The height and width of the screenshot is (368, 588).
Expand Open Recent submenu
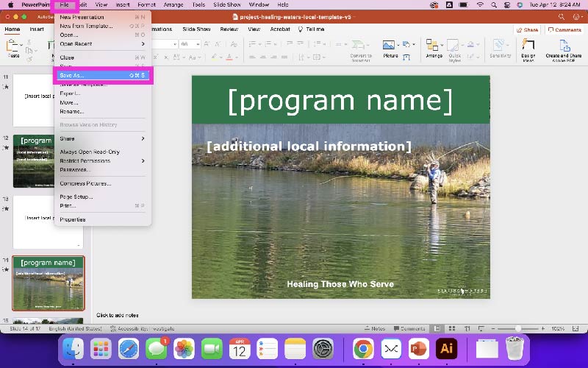pyautogui.click(x=103, y=44)
